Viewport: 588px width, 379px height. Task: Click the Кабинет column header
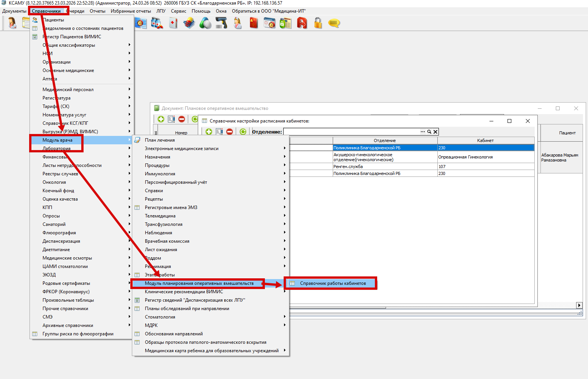point(485,140)
